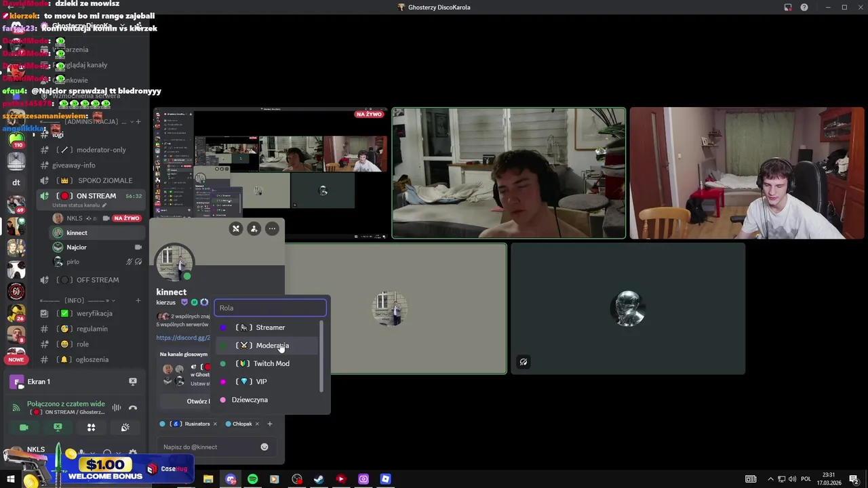Click the add friend icon on kinnect's profile
Screen dimensions: 868x488
(x=254, y=228)
